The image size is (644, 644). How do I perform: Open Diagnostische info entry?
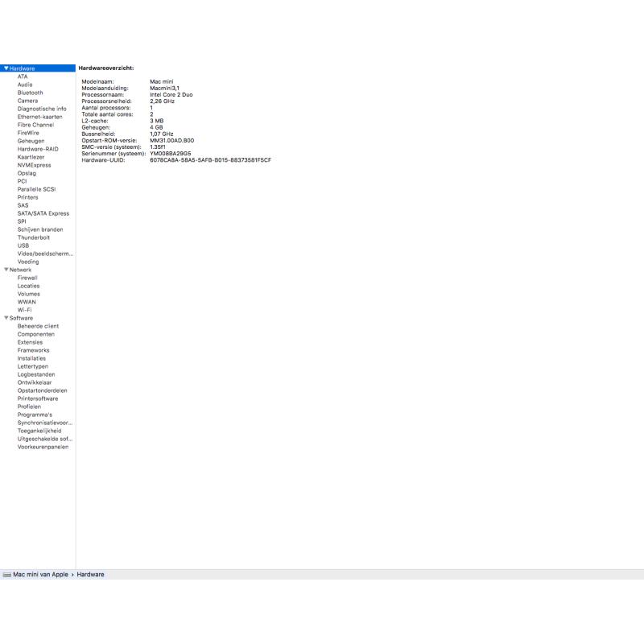(x=42, y=109)
